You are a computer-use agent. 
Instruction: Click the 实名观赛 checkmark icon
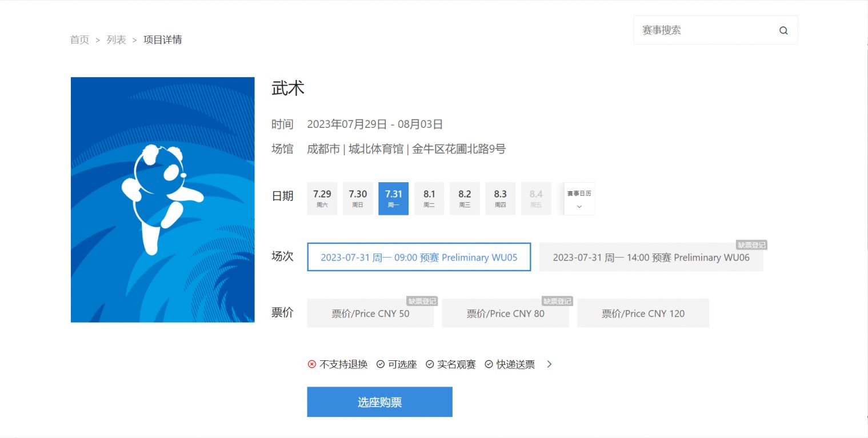click(x=430, y=364)
